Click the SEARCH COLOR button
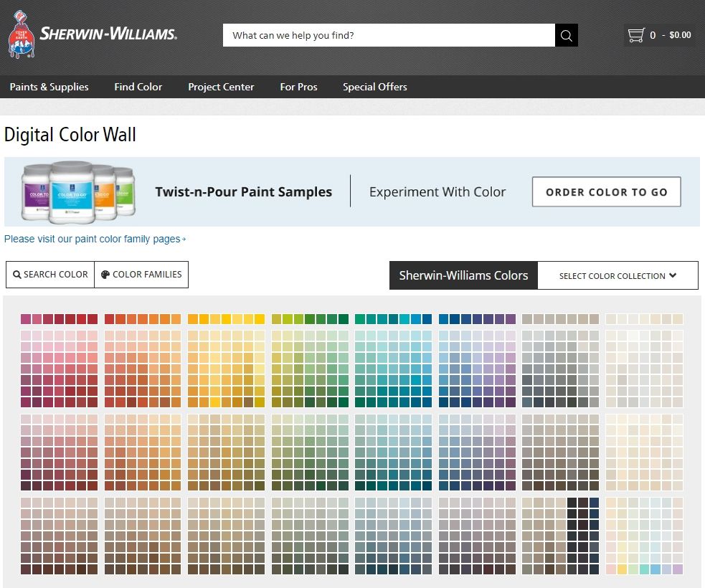The image size is (705, 588). coord(49,275)
